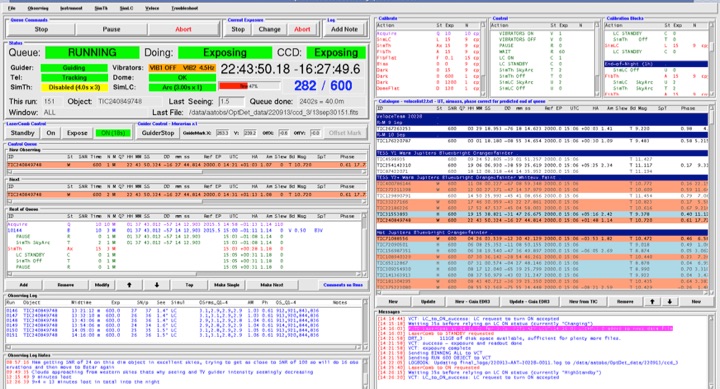Set LaserComb to Standby
Viewport: 720px width, 389px height.
pyautogui.click(x=22, y=133)
